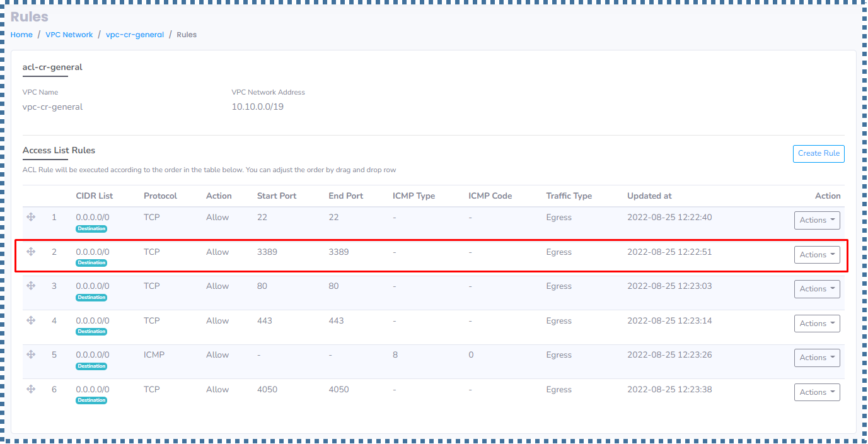Viewport: 868px width, 444px height.
Task: Click the drag handle of the ICMP rule 5
Action: [x=31, y=354]
